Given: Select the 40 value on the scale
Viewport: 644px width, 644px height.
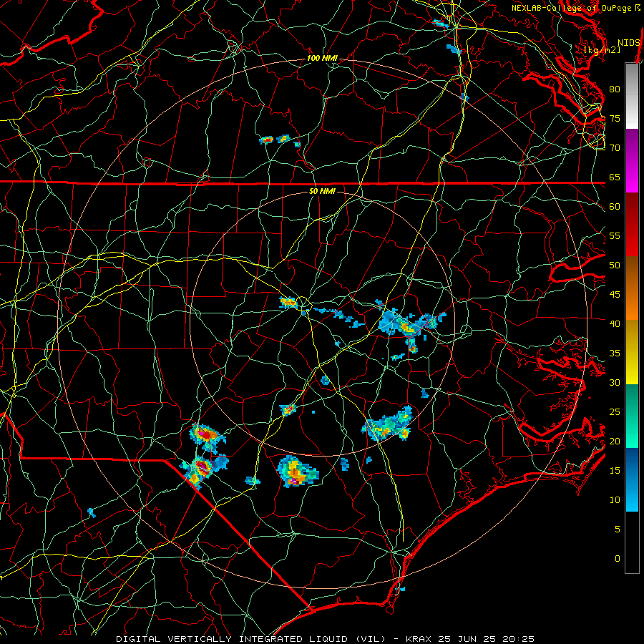Looking at the screenshot, I should [615, 323].
